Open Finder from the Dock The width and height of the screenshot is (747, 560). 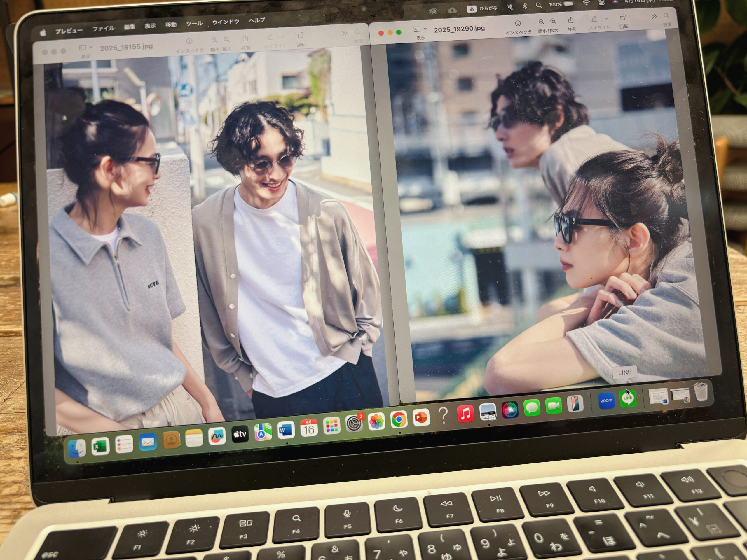[77, 448]
